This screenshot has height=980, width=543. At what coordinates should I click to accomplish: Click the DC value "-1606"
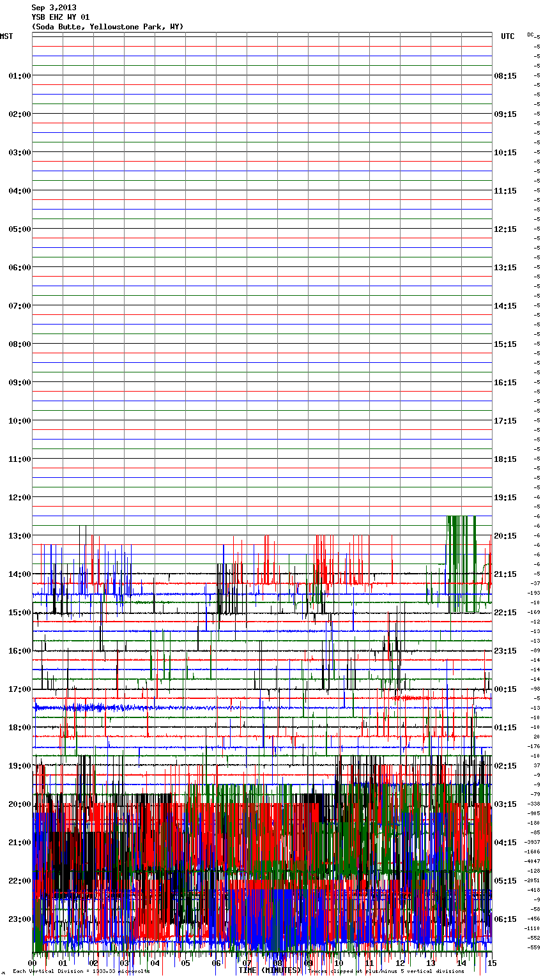coord(533,852)
